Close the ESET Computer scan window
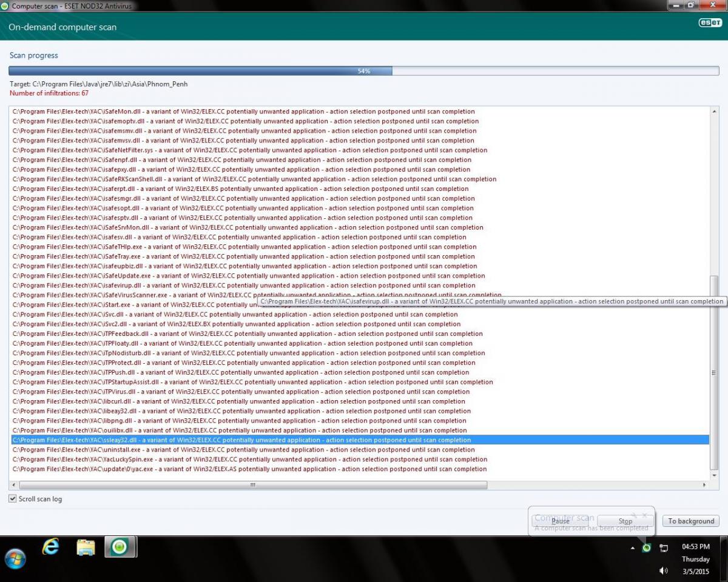 [x=712, y=5]
